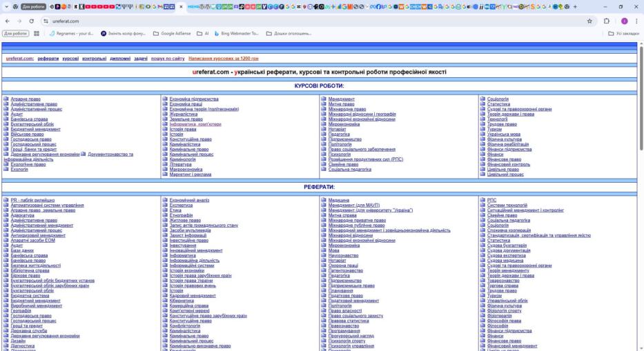This screenshot has width=644, height=351.
Task: Expand the AI bookmarks folder
Action: 203,33
